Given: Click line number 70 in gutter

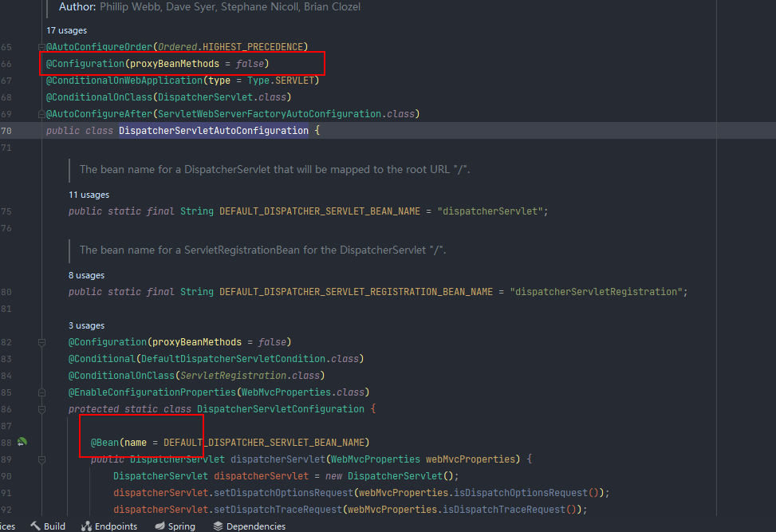Looking at the screenshot, I should [x=6, y=131].
